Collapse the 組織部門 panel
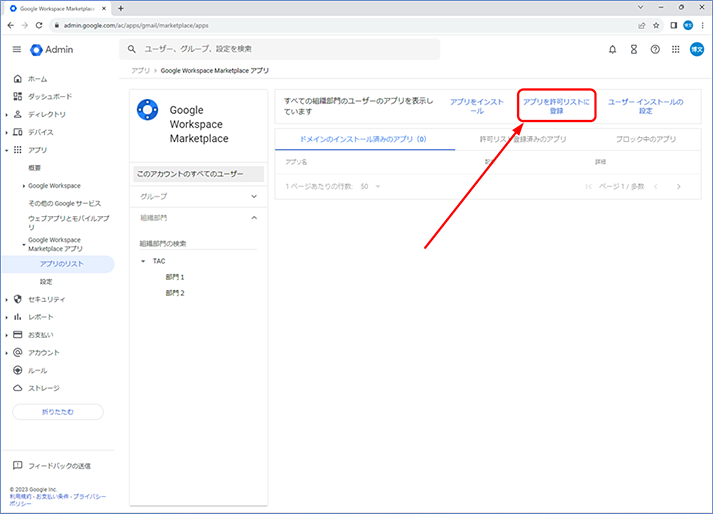The width and height of the screenshot is (713, 514). coord(254,218)
